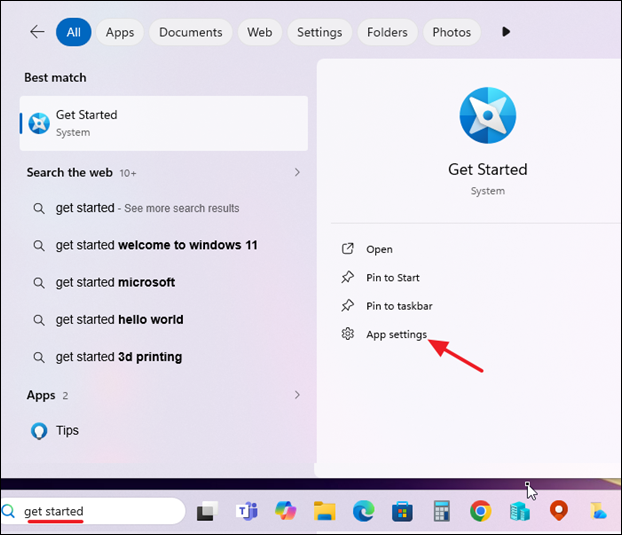622x535 pixels.
Task: Show more filters with the play arrow
Action: tap(506, 32)
